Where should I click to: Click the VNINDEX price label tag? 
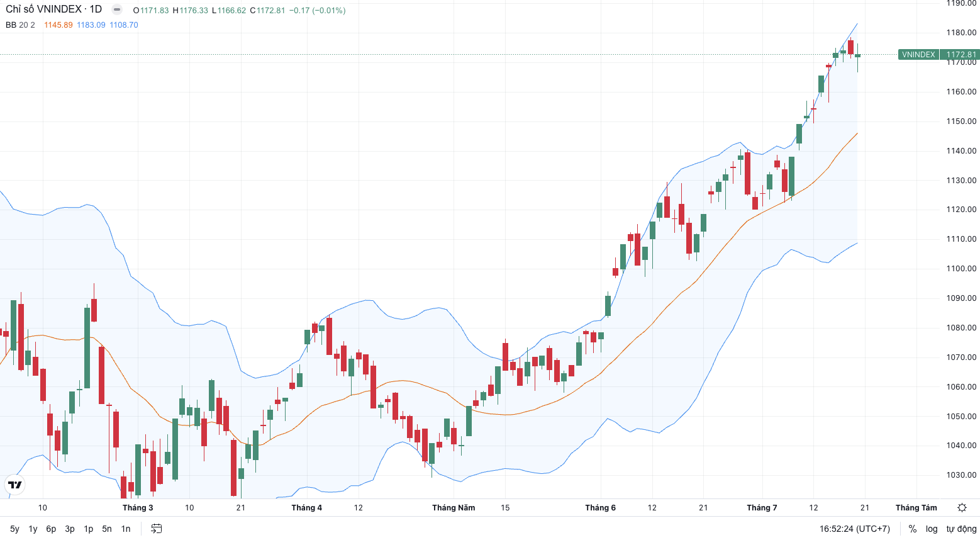click(x=918, y=55)
